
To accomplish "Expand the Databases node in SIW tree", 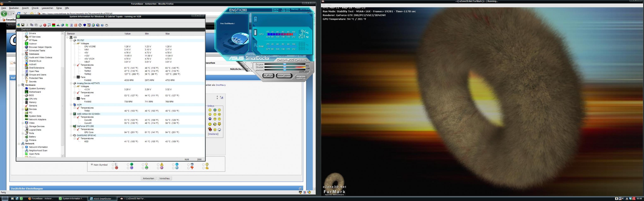I will click(23, 54).
